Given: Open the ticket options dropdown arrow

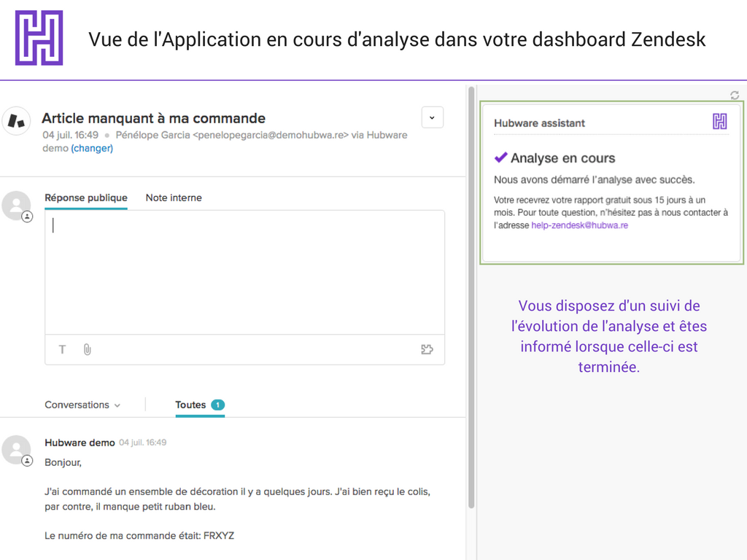Looking at the screenshot, I should pos(433,117).
